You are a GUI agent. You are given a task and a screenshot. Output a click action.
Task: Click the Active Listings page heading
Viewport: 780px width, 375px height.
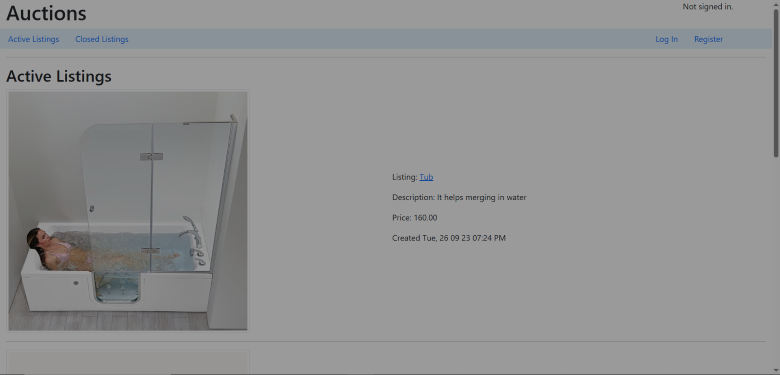click(x=59, y=77)
